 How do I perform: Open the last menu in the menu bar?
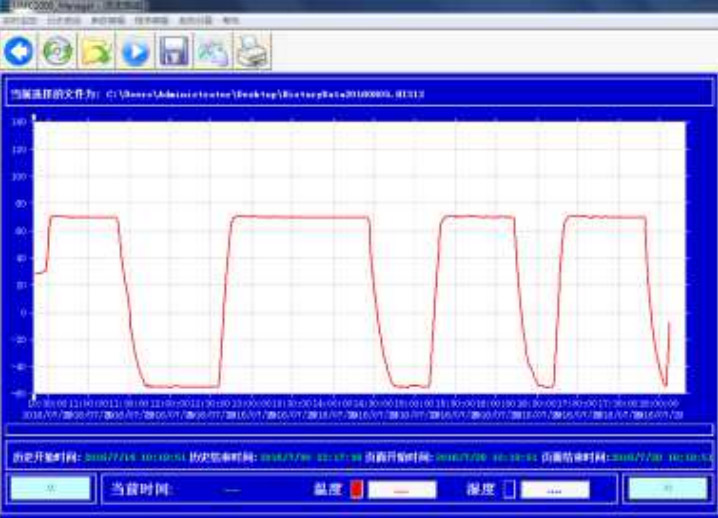click(x=231, y=20)
